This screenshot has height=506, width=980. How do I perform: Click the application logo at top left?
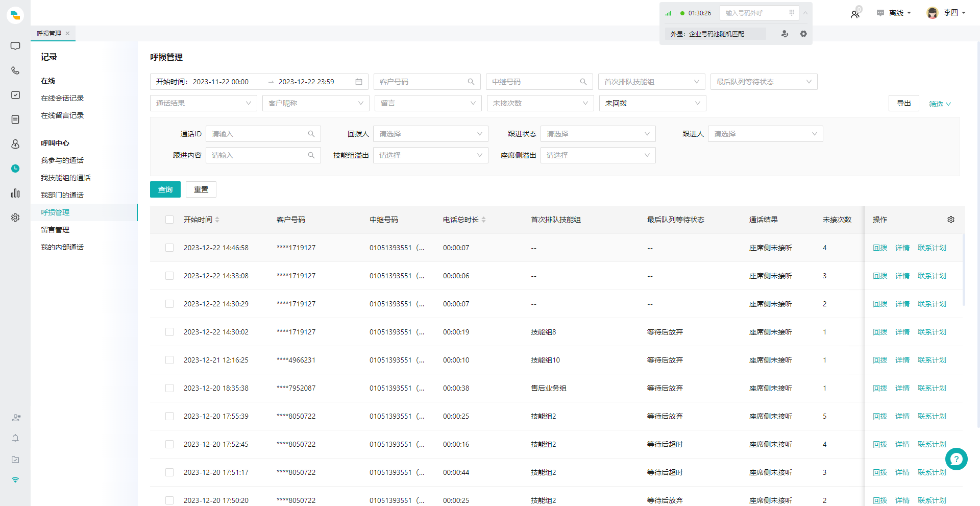click(15, 15)
